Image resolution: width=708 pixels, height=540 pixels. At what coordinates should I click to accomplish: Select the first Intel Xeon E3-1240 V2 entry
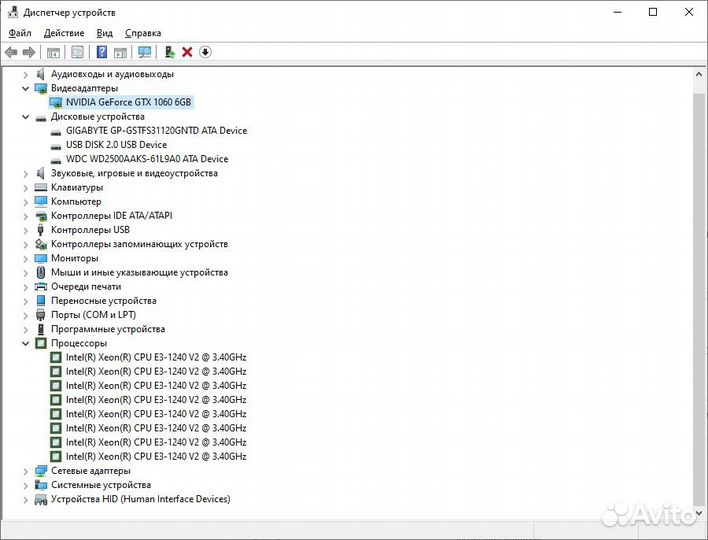tap(156, 357)
